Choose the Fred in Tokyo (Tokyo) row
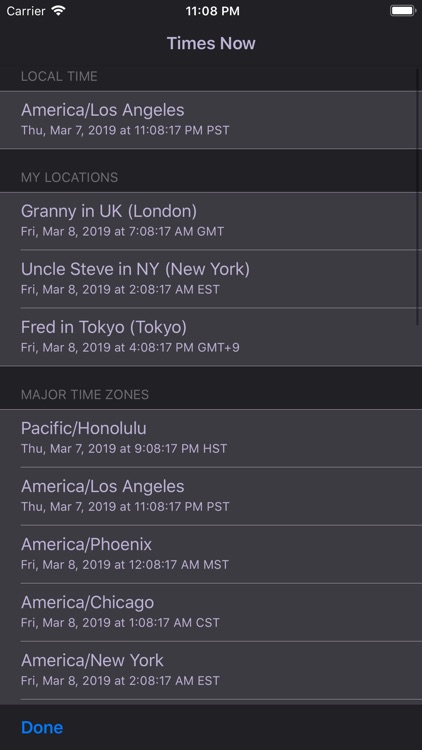The image size is (422, 750). click(x=211, y=337)
